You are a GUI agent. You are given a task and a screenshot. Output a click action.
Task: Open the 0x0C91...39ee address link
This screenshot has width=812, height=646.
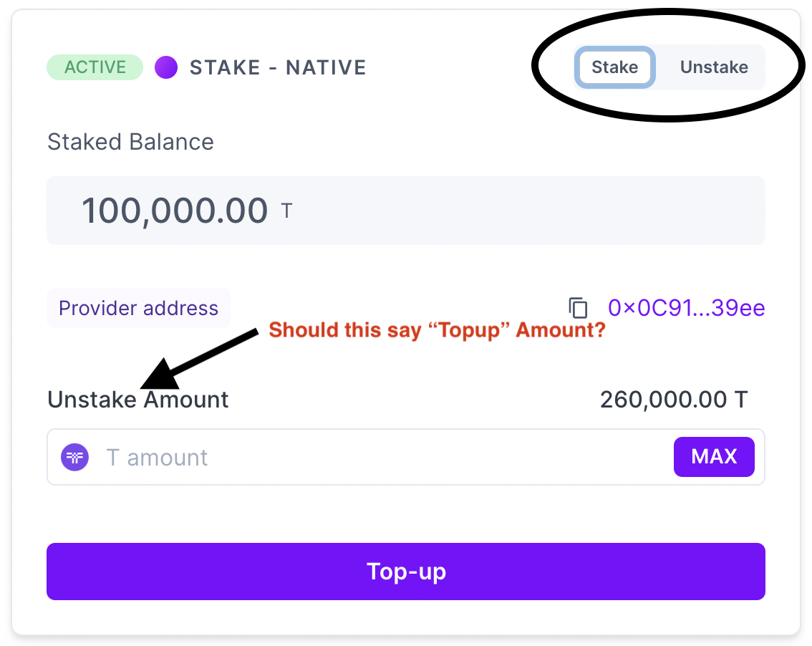pos(685,308)
